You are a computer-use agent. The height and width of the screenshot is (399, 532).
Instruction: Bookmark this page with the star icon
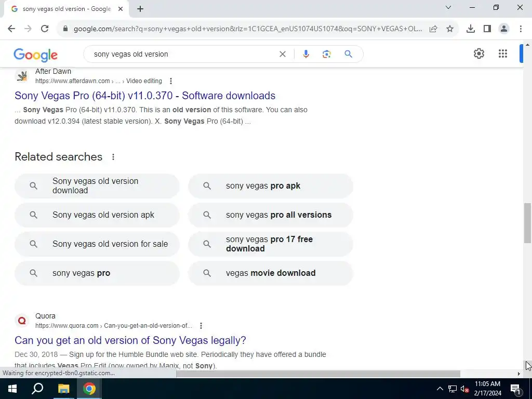pos(450,29)
